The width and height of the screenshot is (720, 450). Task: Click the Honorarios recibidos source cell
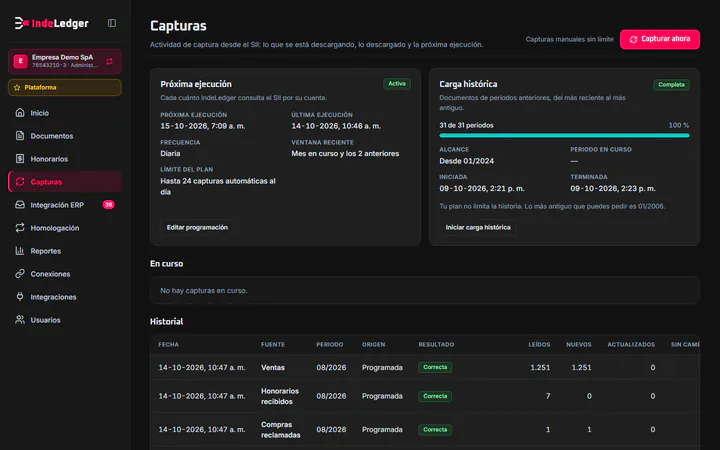pos(280,396)
